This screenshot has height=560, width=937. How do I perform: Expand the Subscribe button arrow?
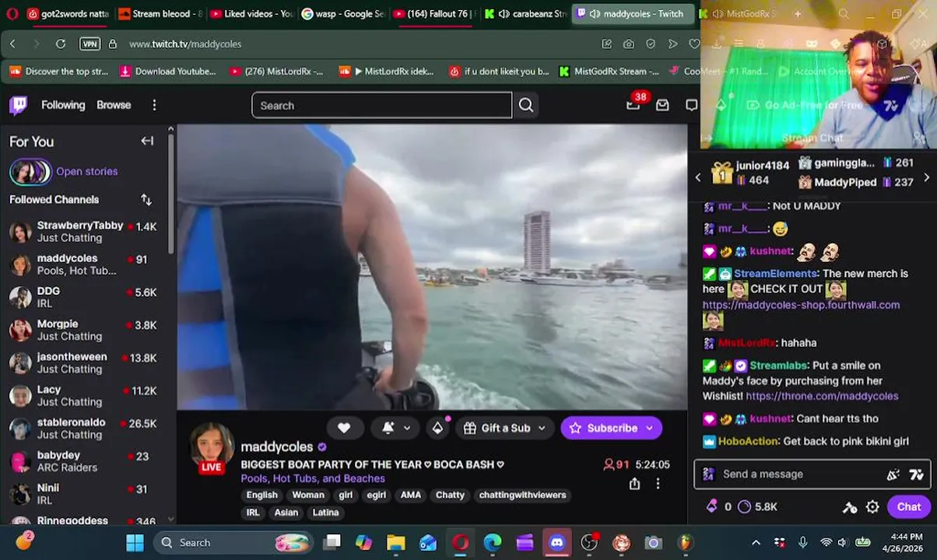[649, 428]
